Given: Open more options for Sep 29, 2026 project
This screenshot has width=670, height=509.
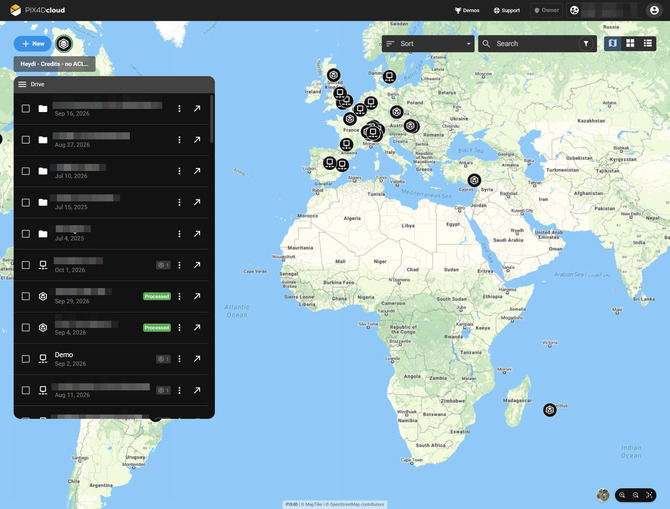Looking at the screenshot, I should (179, 296).
